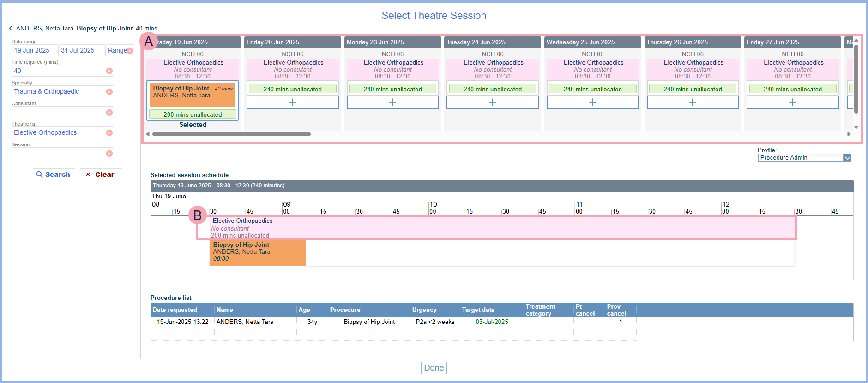
Task: Click the Search button
Action: (x=54, y=174)
